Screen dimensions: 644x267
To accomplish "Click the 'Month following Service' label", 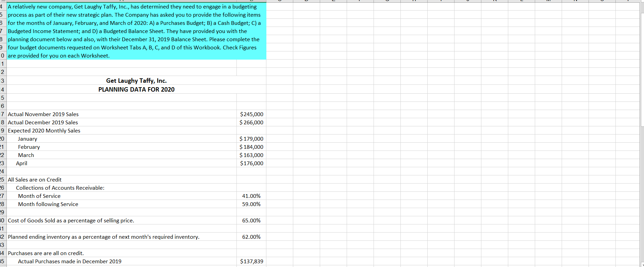I will 48,204.
